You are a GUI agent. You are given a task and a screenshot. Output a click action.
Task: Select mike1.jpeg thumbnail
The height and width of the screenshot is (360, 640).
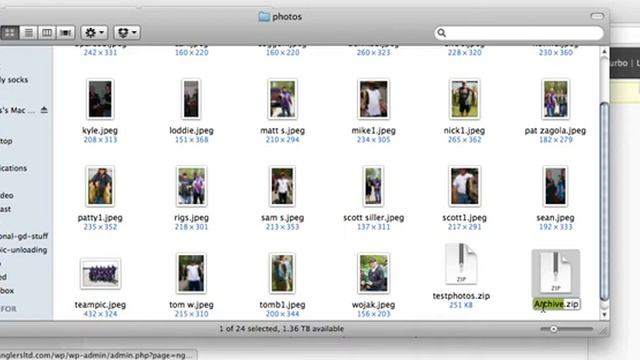point(373,99)
